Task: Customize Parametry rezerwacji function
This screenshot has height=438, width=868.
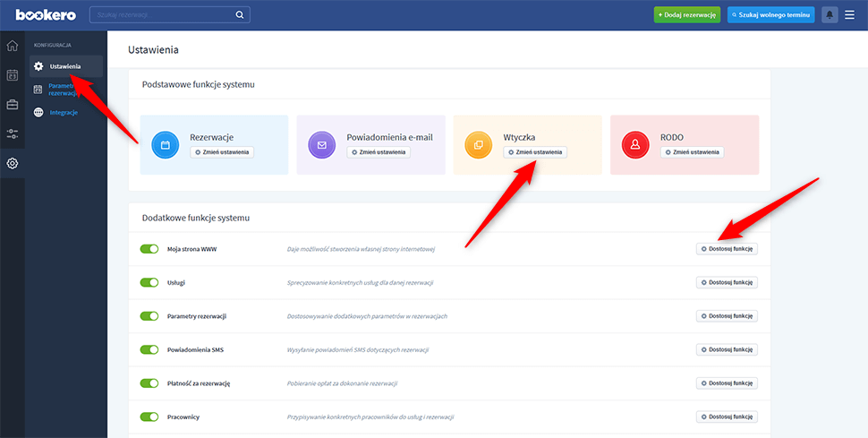Action: coord(727,316)
